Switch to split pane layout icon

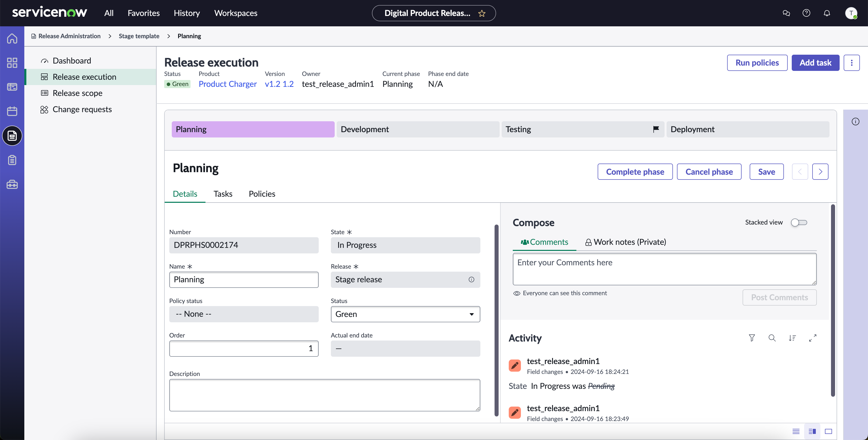(812, 431)
